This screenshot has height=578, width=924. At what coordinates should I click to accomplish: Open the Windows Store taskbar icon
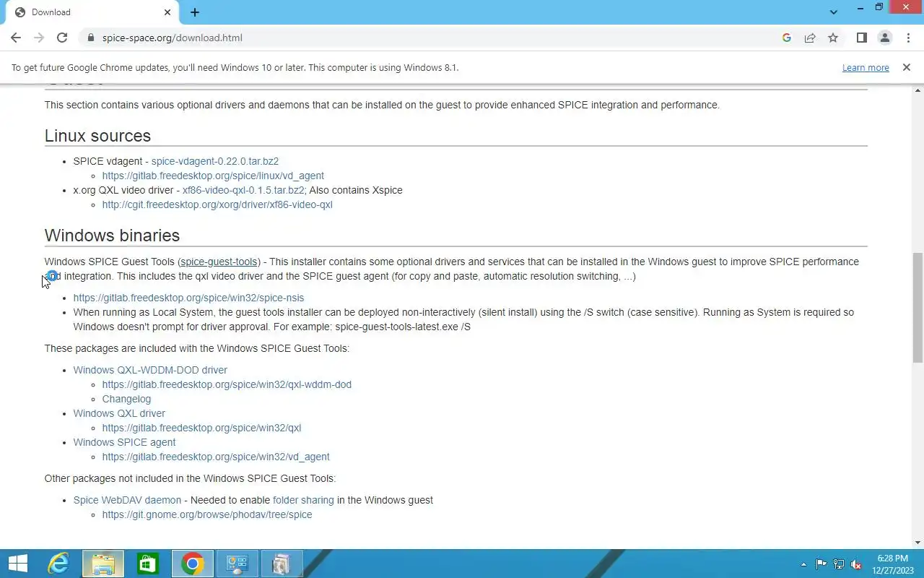coord(148,564)
